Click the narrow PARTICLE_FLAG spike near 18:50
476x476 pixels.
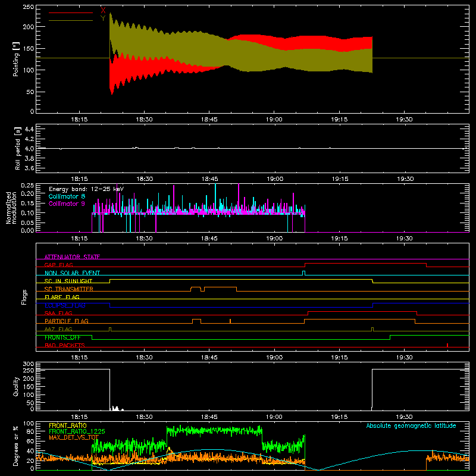[230, 321]
